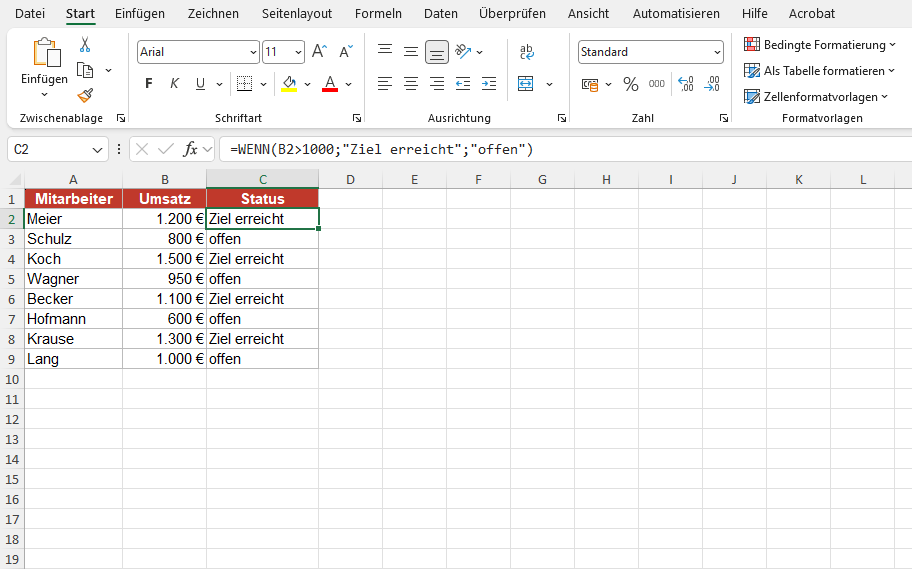Expand the underline style dropdown arrow

pyautogui.click(x=219, y=84)
